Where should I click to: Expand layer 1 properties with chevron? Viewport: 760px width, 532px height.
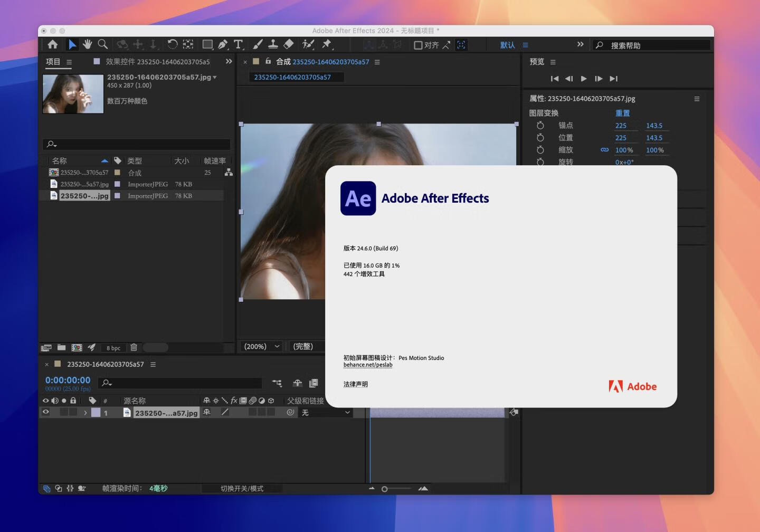85,413
